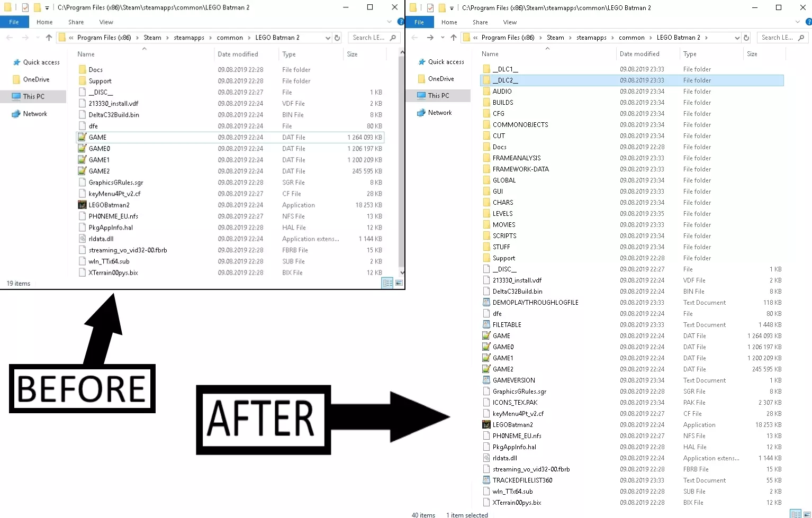This screenshot has width=812, height=518.
Task: Click Network icon in right navigation pane
Action: [421, 113]
